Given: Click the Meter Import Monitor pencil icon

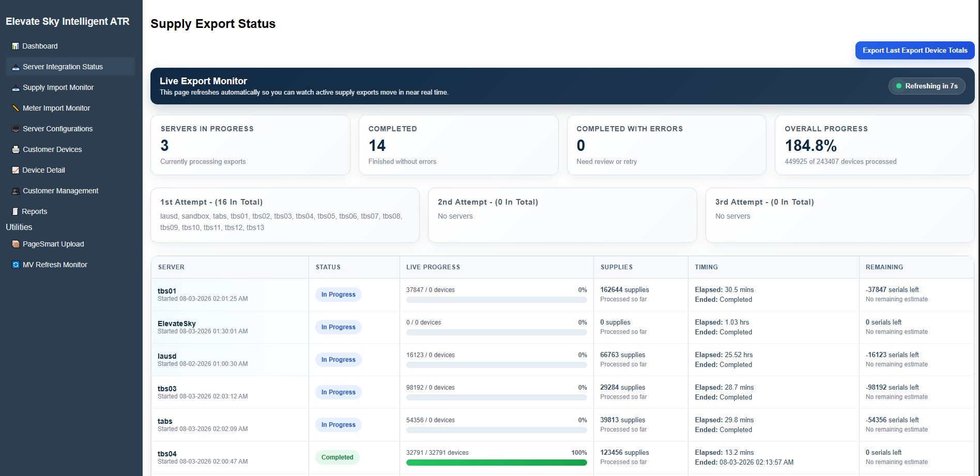Looking at the screenshot, I should click(16, 108).
